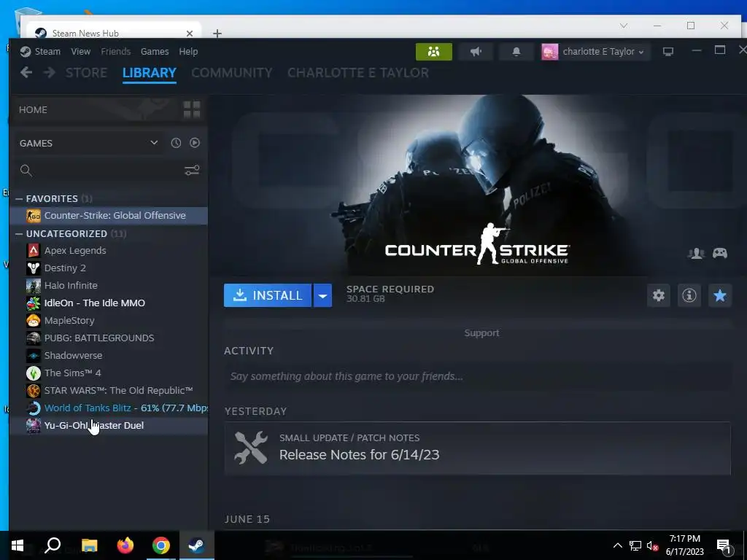Click the charlotte E Taylor avatar
The image size is (747, 560).
[550, 52]
